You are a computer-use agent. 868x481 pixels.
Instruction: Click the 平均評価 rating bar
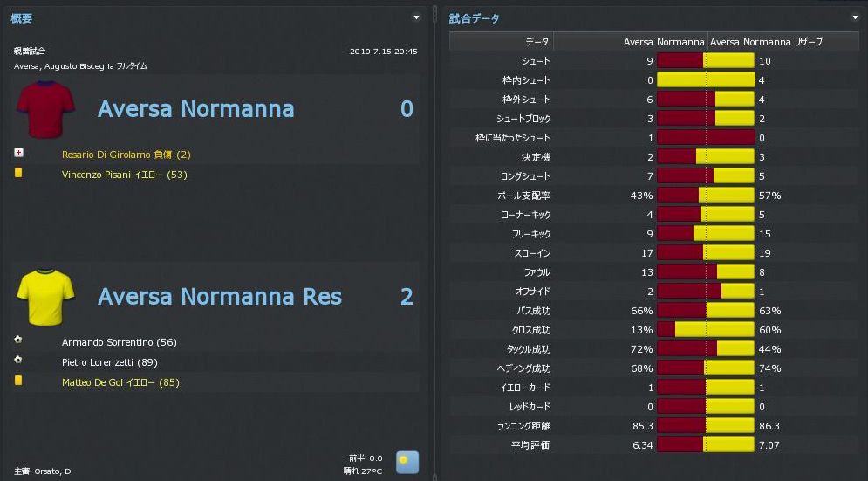tap(705, 444)
